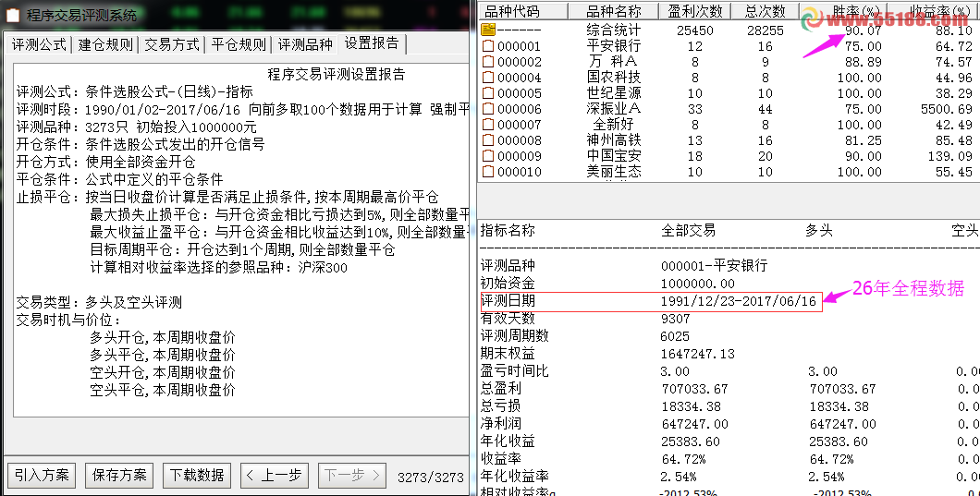Click the 盈亏时间比 label
980x496 pixels.
pos(514,371)
